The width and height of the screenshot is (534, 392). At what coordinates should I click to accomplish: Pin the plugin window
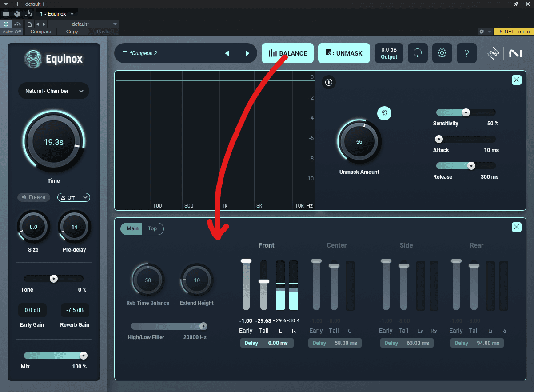pos(516,4)
